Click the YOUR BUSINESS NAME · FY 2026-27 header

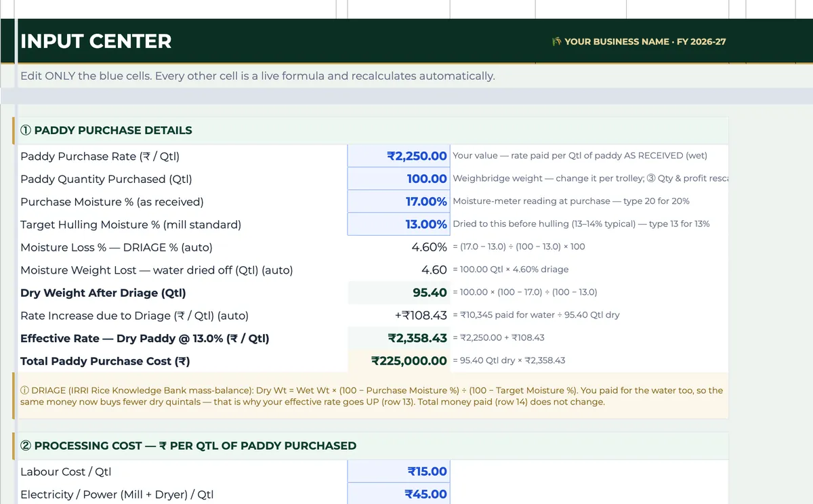point(640,41)
